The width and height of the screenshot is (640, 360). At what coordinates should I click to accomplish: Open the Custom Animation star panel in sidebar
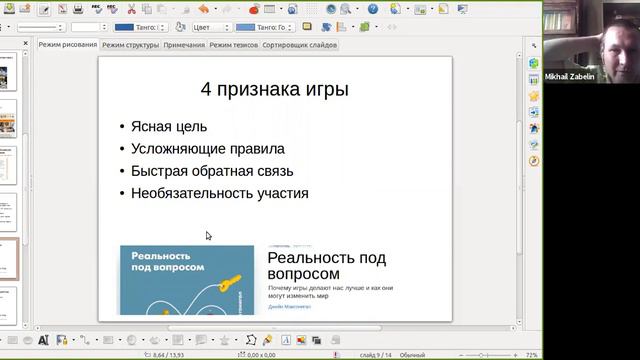coord(534,96)
